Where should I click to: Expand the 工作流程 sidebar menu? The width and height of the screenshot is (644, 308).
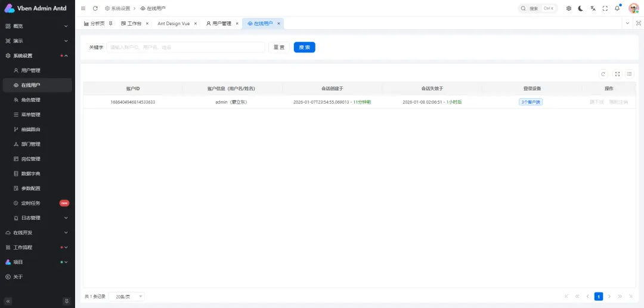38,247
